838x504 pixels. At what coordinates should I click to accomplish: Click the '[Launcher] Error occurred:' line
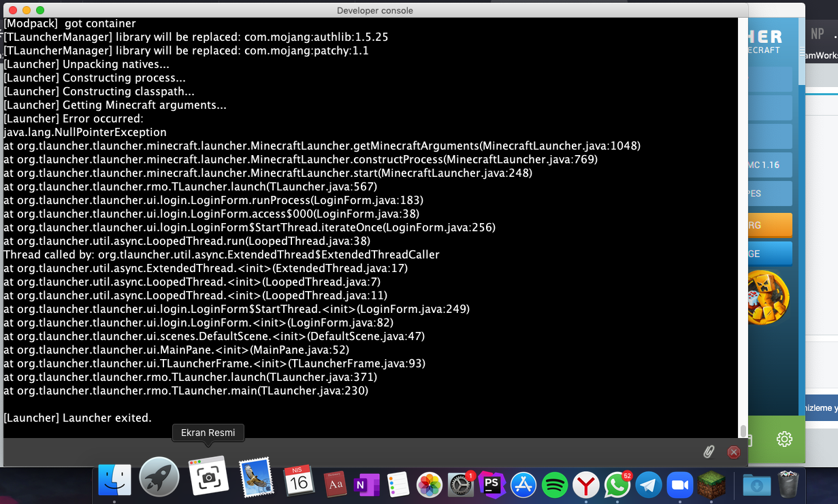tap(74, 118)
